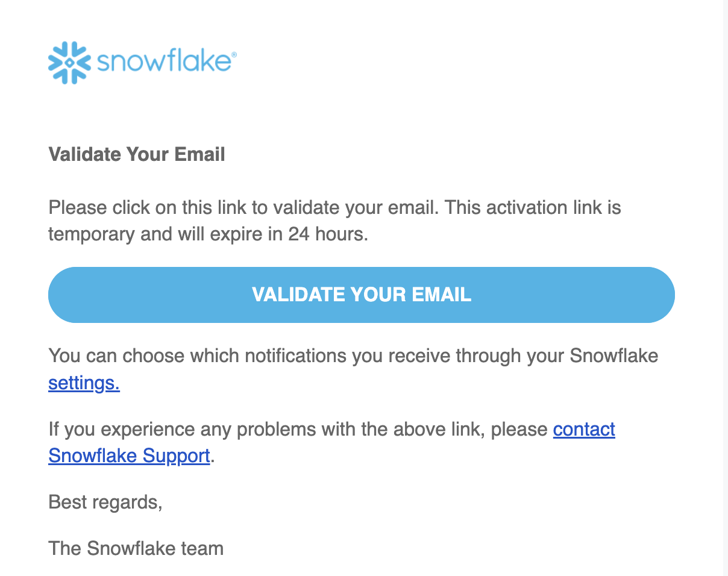This screenshot has width=728, height=576.
Task: Click the settings underlined hyperlink
Action: pos(84,383)
